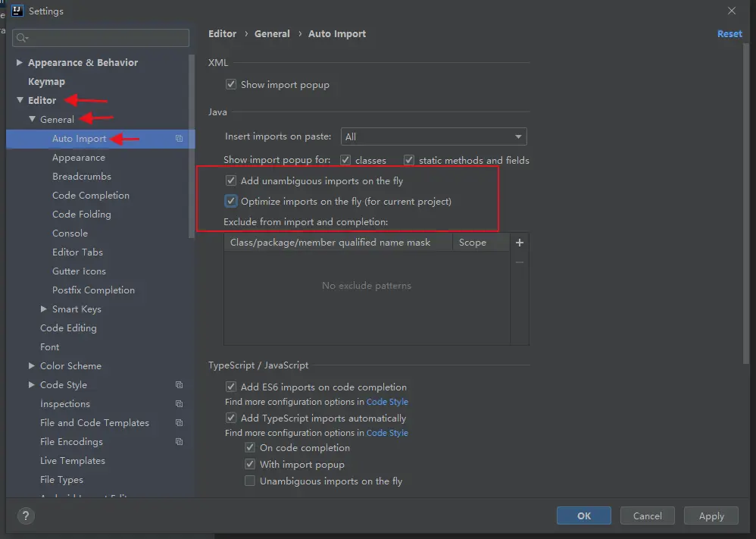Open help with the question mark icon

click(x=26, y=515)
